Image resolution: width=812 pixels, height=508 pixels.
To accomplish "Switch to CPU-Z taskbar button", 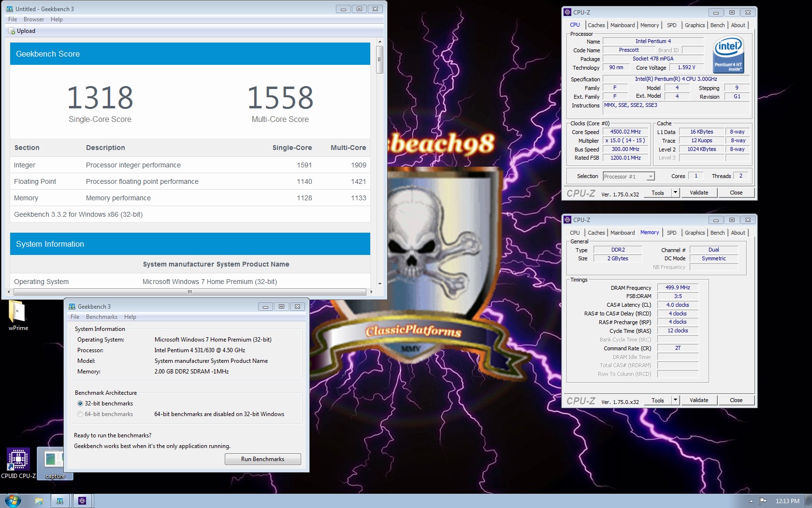I will 82,501.
